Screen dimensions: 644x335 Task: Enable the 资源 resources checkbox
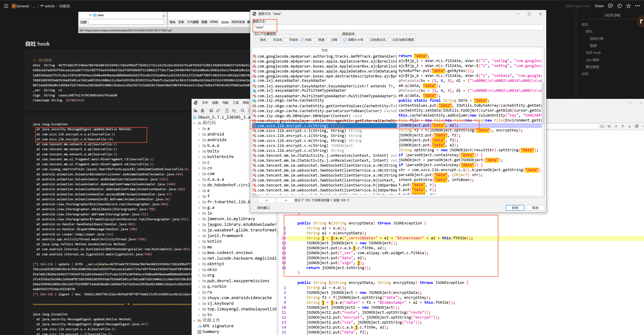coord(315,40)
